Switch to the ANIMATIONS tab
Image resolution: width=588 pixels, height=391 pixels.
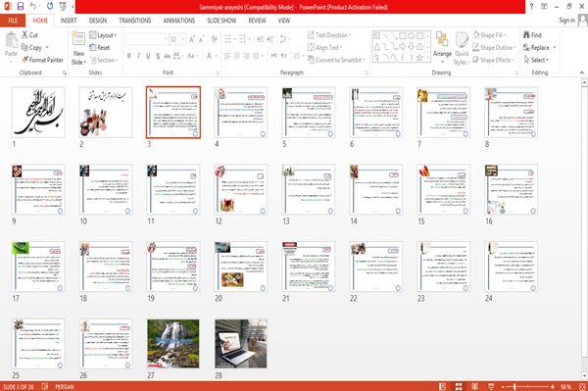click(x=179, y=21)
